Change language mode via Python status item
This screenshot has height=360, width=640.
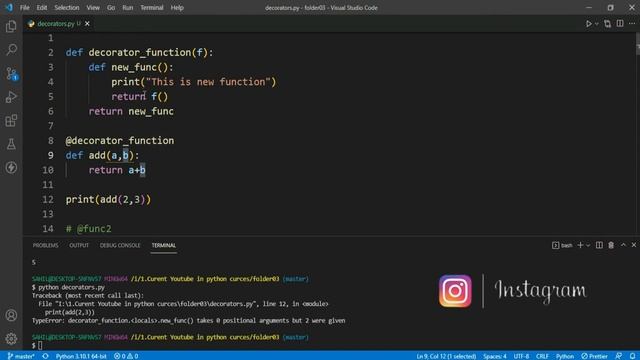coord(564,356)
